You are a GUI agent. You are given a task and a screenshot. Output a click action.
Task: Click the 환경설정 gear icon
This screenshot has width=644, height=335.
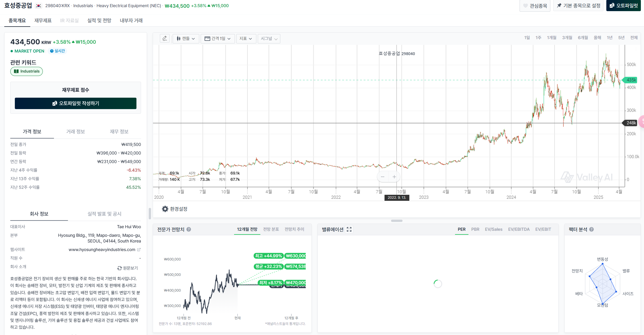click(x=165, y=209)
